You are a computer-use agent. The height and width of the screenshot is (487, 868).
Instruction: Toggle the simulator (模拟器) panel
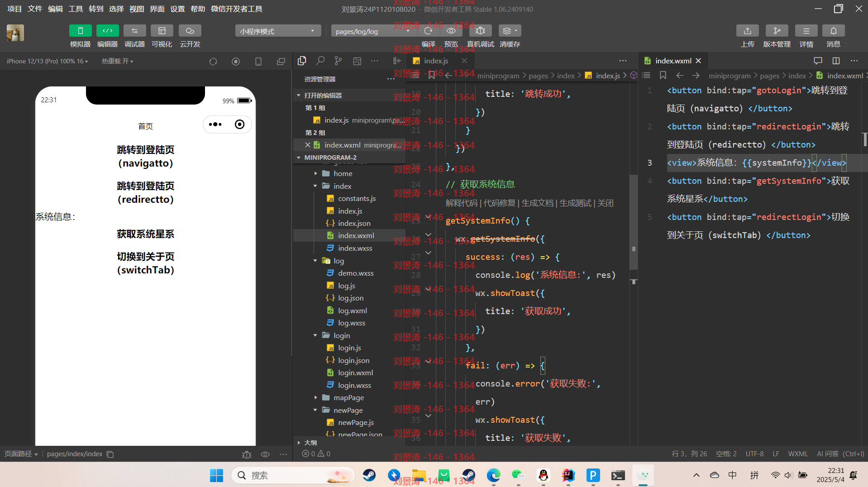point(81,31)
